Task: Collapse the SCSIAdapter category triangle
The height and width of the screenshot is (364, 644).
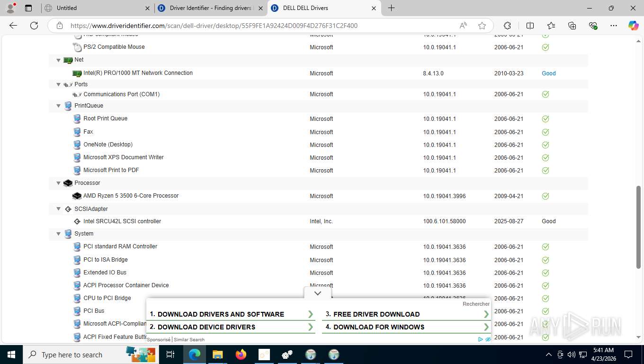Action: 59,209
